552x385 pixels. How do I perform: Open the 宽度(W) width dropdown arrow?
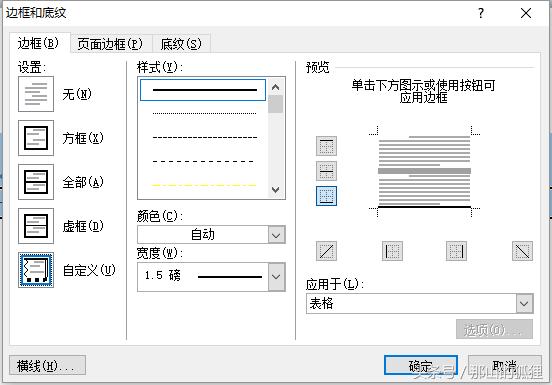276,277
